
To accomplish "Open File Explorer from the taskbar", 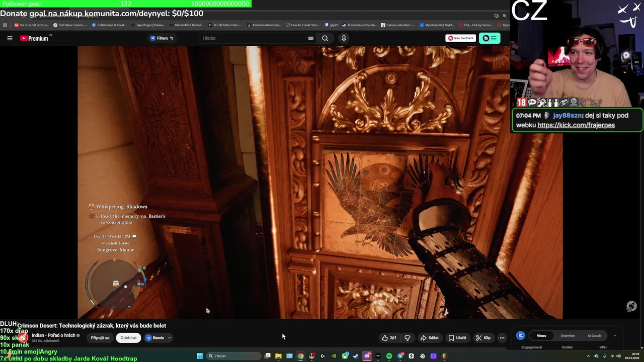I will click(278, 356).
